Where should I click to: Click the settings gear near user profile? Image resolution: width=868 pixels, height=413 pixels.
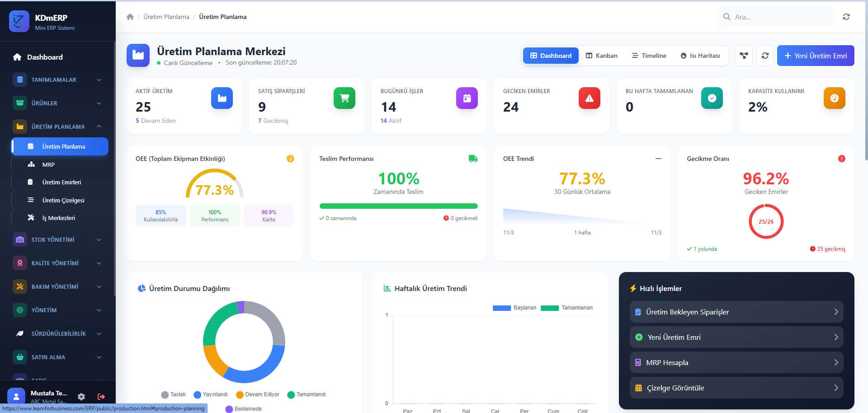pos(81,396)
